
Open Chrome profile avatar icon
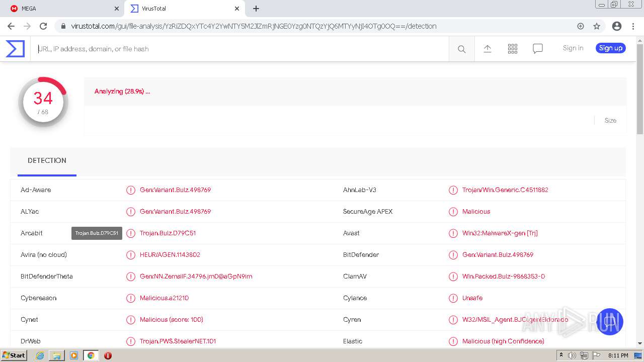tap(616, 26)
